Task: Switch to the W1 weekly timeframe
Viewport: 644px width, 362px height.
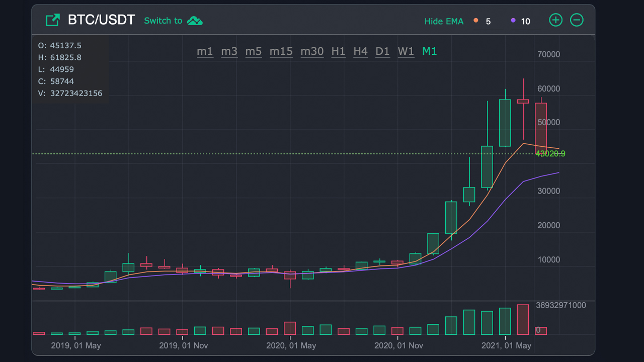Action: pos(406,51)
